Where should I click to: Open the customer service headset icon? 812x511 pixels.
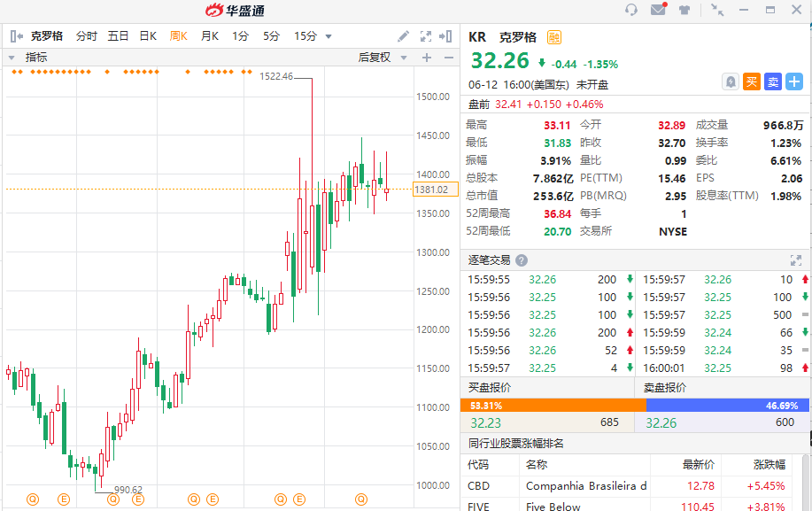(630, 10)
